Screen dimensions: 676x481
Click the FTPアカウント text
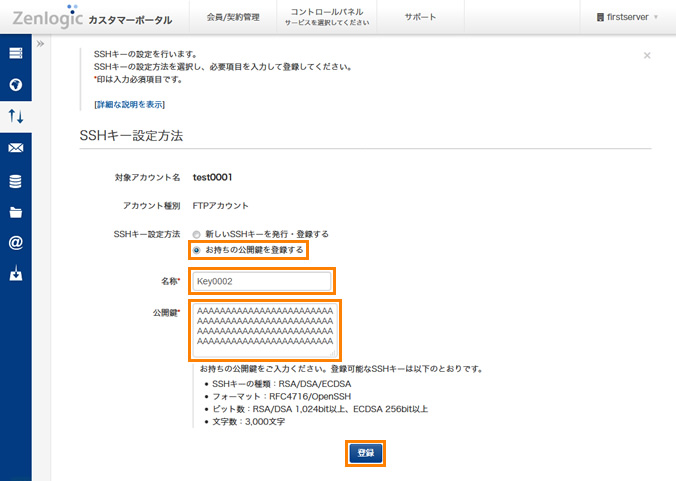click(x=220, y=206)
